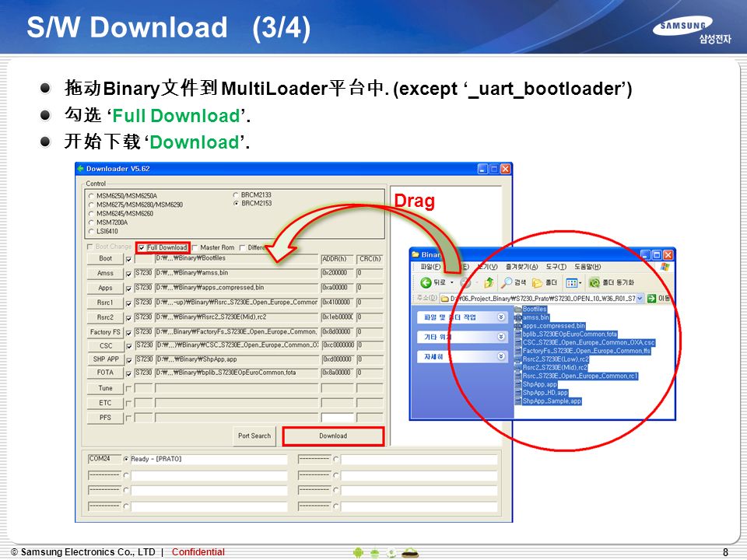
Task: Toggle the Full Download checkbox
Action: tap(142, 247)
